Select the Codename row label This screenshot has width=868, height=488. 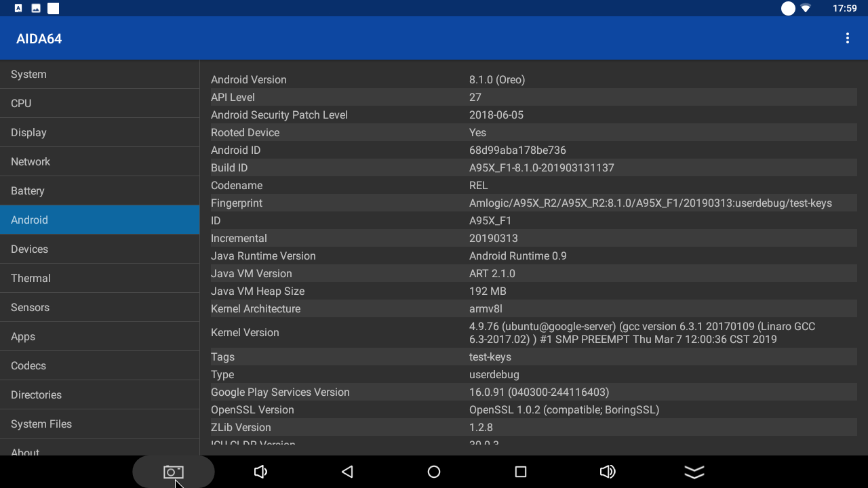tap(237, 186)
